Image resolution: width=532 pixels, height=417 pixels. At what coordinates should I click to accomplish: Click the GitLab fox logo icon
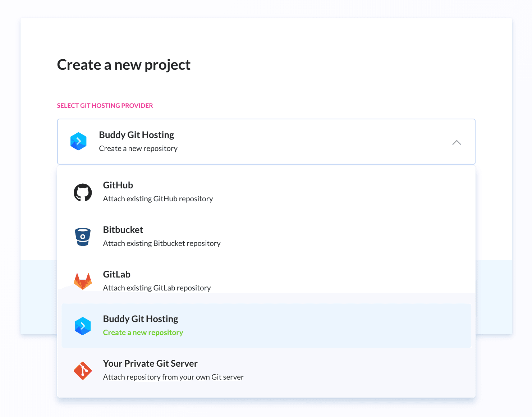coord(83,281)
